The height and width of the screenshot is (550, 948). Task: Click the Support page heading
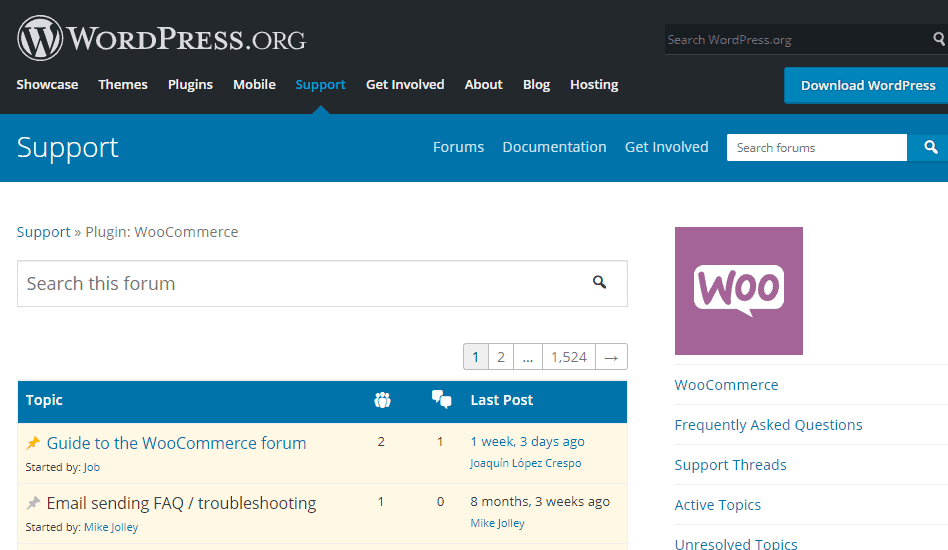[x=68, y=147]
